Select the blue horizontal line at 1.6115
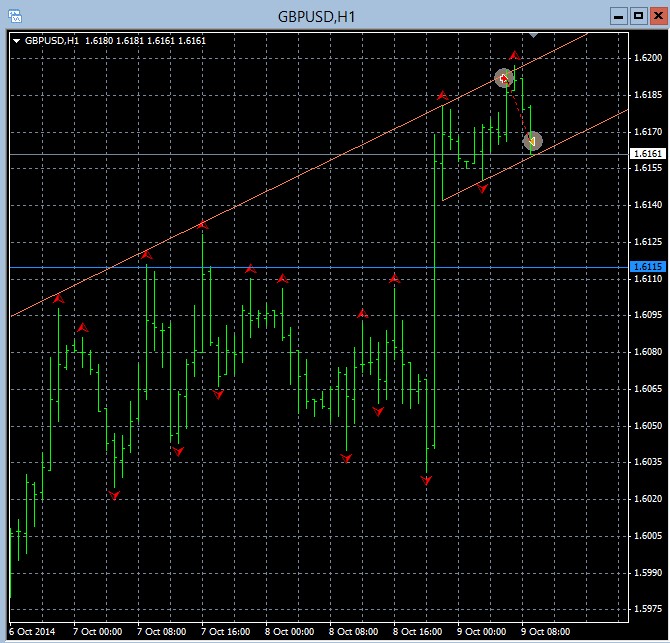Screen dimensions: 670x643 coord(320,267)
